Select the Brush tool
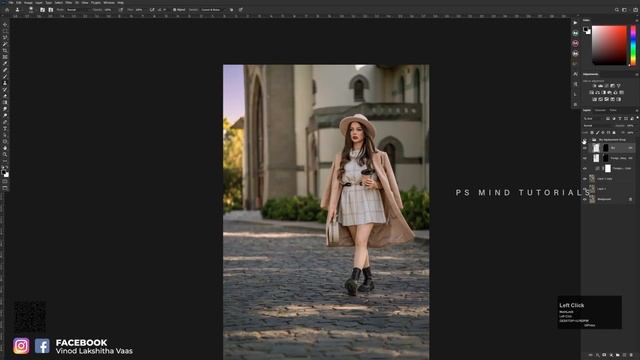 click(5, 76)
